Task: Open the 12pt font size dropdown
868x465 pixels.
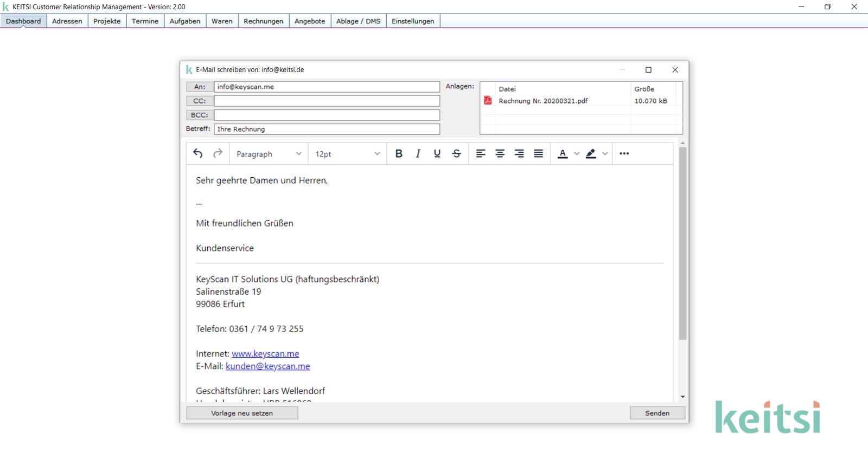Action: (347, 154)
